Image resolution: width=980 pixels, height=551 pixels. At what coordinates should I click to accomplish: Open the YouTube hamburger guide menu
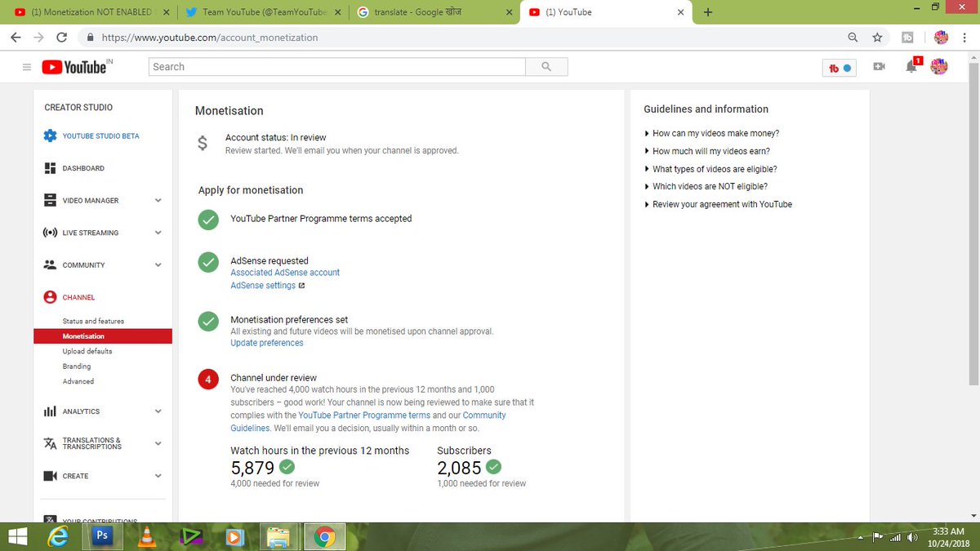coord(26,67)
